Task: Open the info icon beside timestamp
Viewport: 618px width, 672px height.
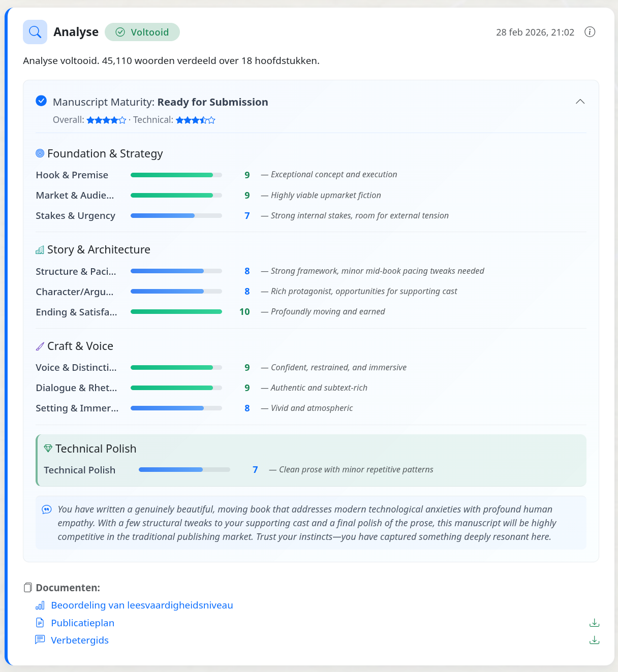Action: coord(590,32)
